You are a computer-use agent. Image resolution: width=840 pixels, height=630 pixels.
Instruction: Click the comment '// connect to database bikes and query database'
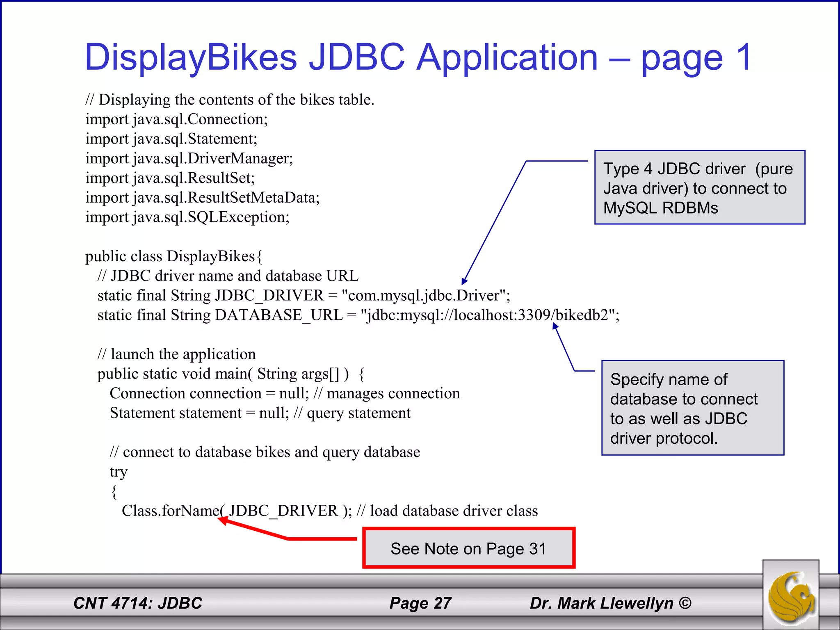point(265,452)
